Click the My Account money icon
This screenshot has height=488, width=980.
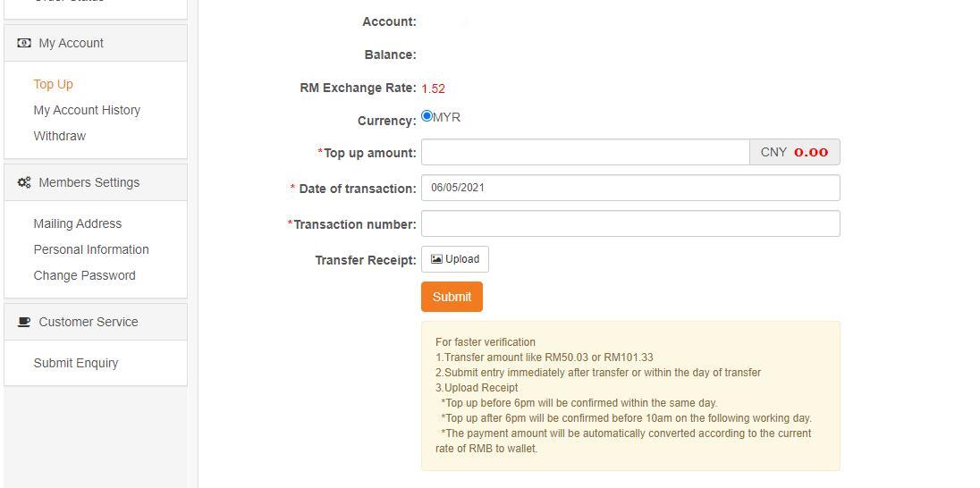click(24, 43)
